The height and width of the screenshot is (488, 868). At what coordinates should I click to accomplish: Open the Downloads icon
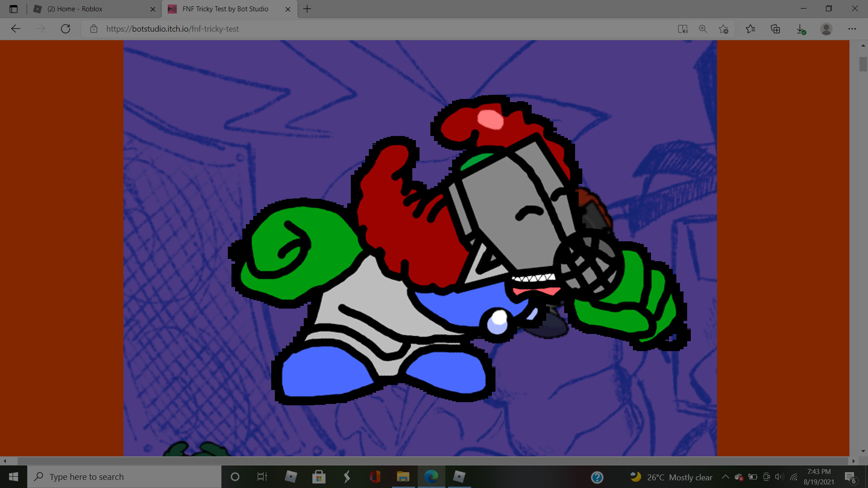tap(801, 29)
